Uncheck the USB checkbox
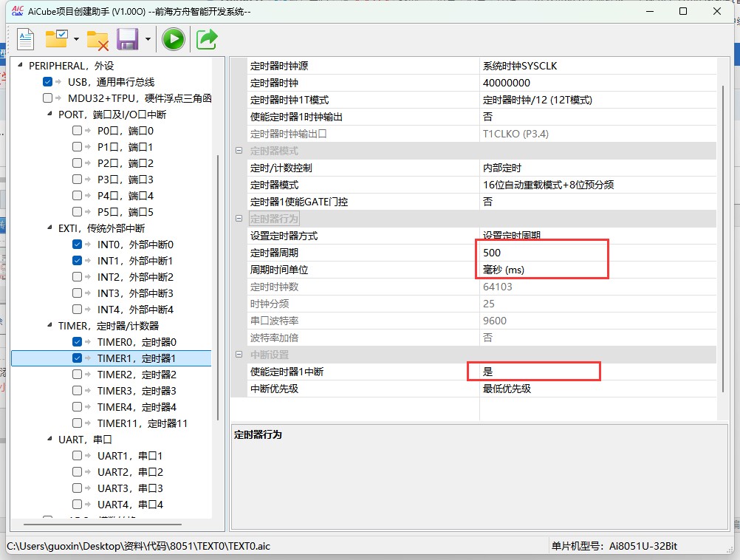Viewport: 740px width, 560px height. (47, 82)
